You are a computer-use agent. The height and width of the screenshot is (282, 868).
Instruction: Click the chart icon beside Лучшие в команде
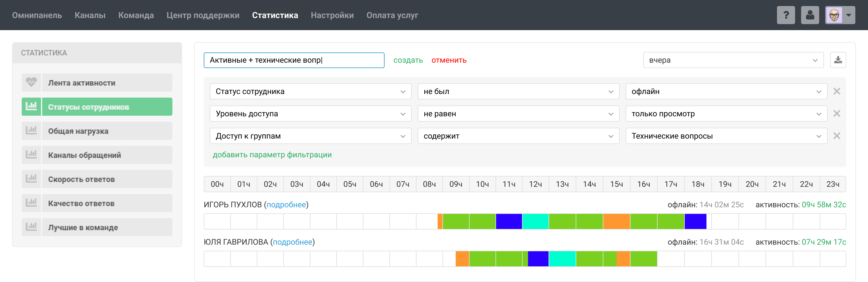[x=31, y=227]
